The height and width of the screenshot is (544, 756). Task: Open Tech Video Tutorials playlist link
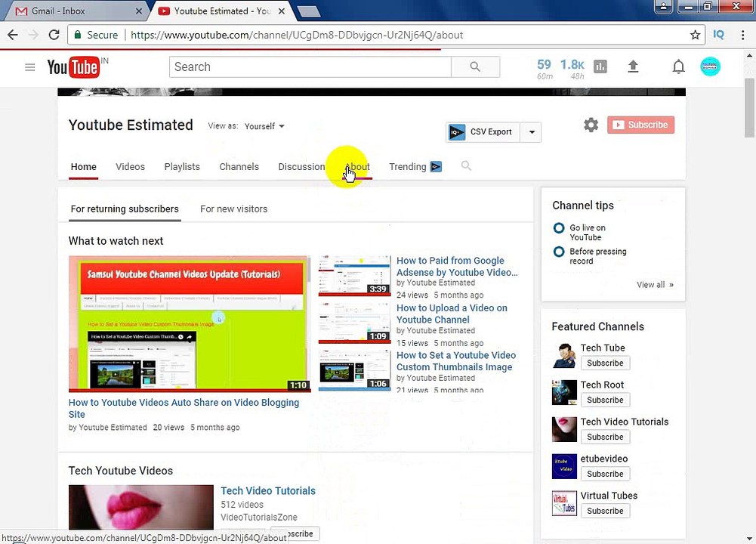[268, 491]
